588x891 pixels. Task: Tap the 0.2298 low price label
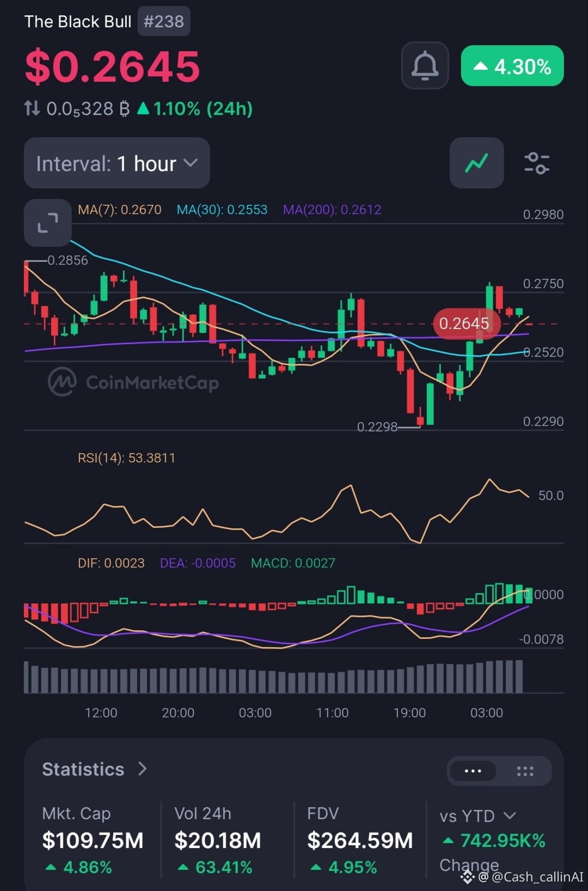click(377, 427)
